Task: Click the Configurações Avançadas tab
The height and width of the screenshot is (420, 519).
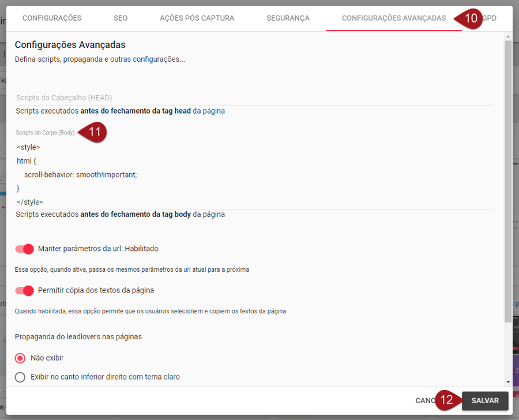Action: [x=393, y=18]
